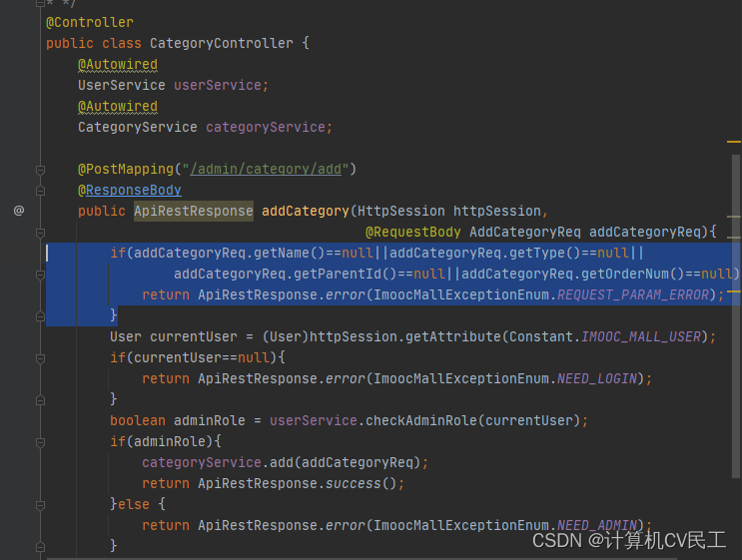This screenshot has height=560, width=742.
Task: Click the @ gutter icon beside addCategory
Action: (x=18, y=211)
